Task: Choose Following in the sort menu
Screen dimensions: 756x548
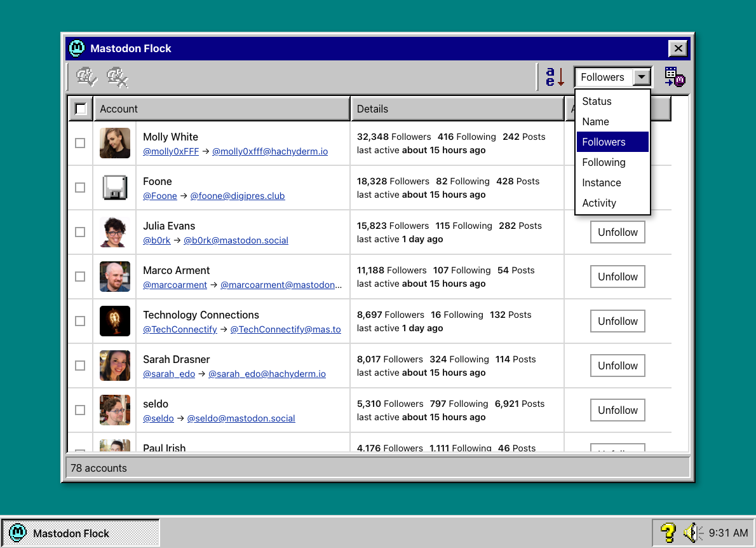Action: click(x=612, y=162)
